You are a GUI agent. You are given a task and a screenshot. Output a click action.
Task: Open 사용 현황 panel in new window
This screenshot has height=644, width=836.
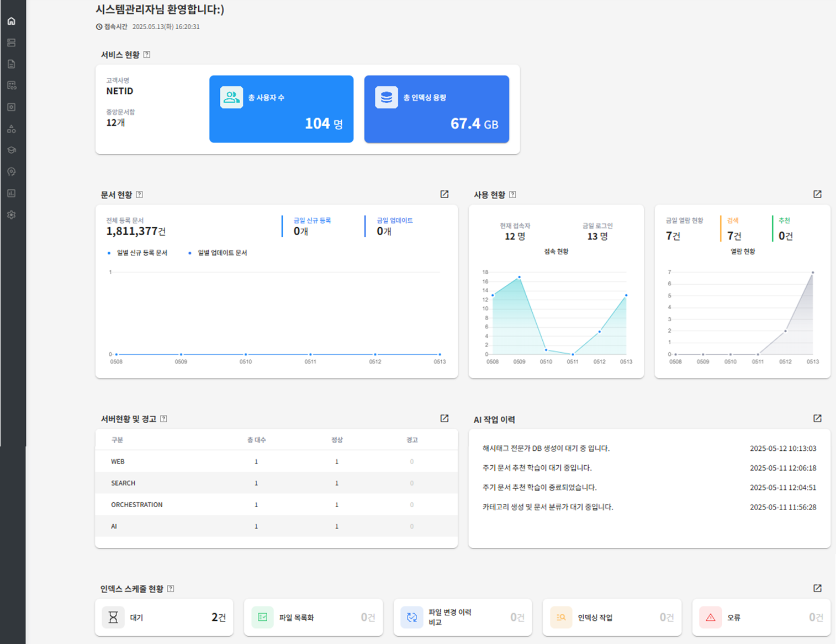click(817, 194)
